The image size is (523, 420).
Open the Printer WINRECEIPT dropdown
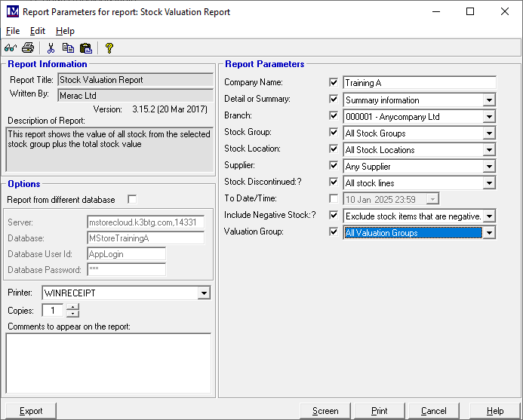click(204, 293)
